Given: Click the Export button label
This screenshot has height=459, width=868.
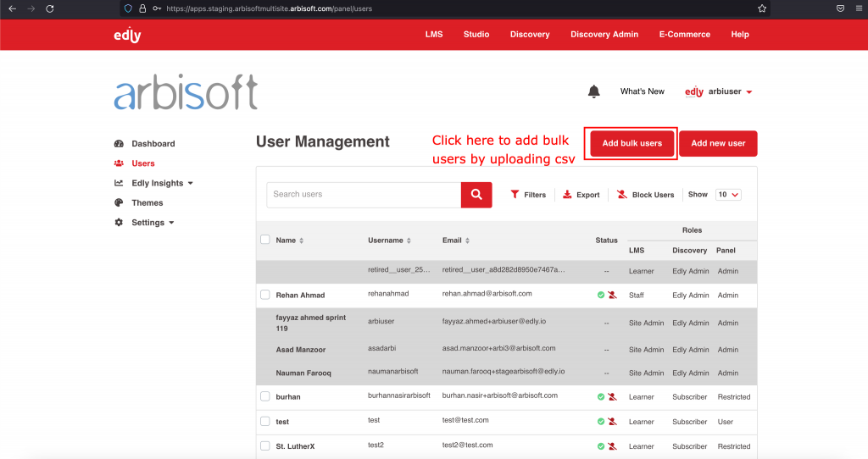Looking at the screenshot, I should (x=588, y=195).
